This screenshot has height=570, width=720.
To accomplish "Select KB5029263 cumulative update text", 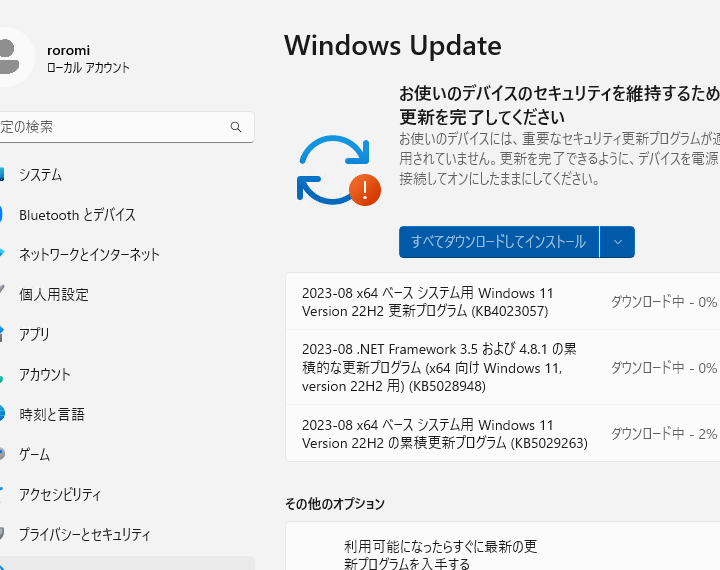I will pyautogui.click(x=444, y=434).
